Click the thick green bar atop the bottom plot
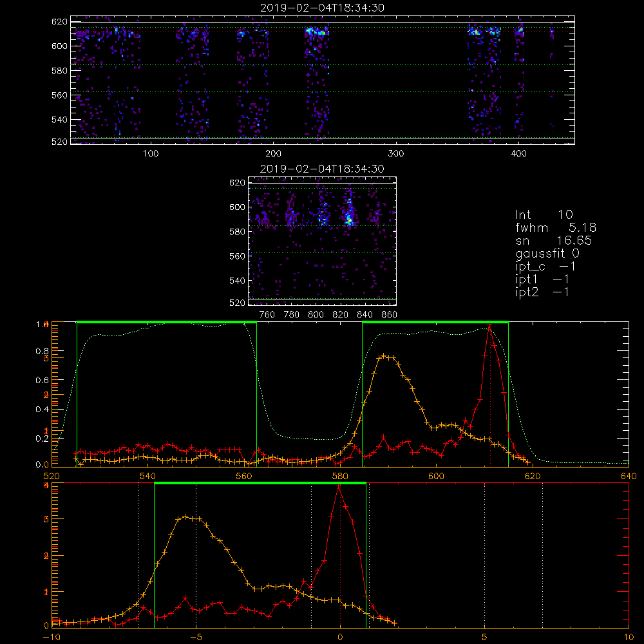 (260, 483)
